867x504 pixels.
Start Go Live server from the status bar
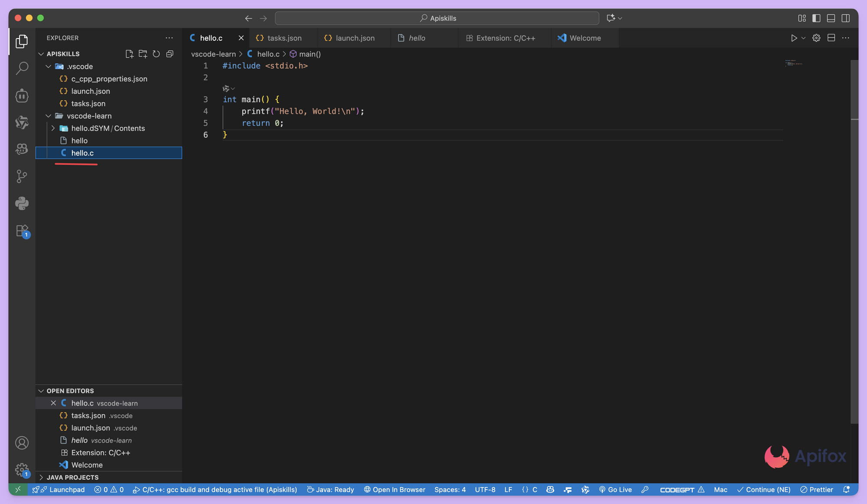click(616, 489)
